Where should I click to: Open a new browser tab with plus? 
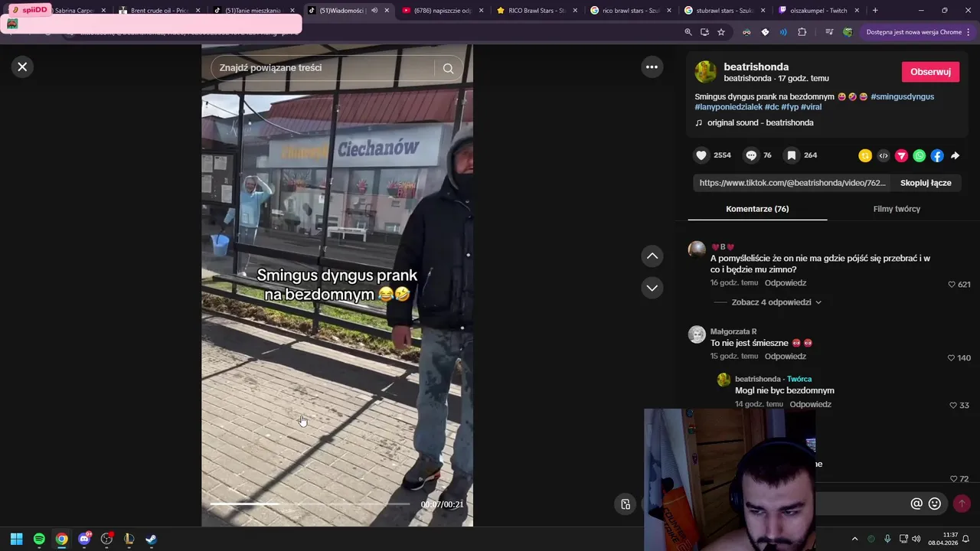(875, 11)
